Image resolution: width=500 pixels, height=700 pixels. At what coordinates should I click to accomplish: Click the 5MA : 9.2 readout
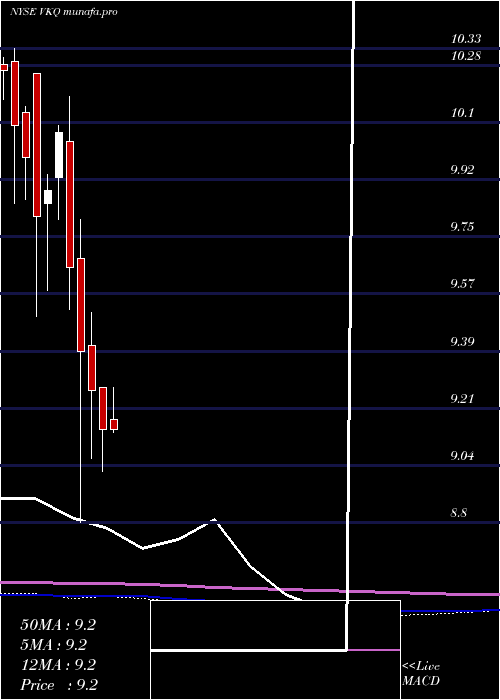53,645
